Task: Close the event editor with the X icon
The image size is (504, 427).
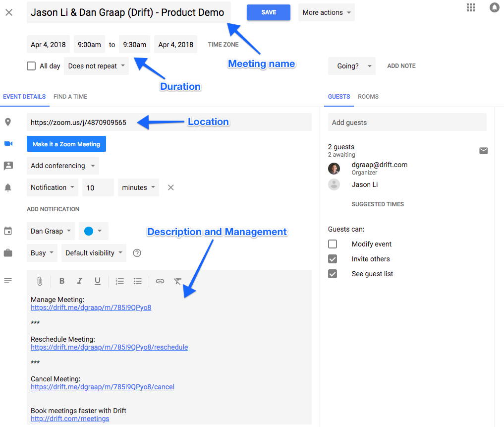Action: tap(9, 12)
